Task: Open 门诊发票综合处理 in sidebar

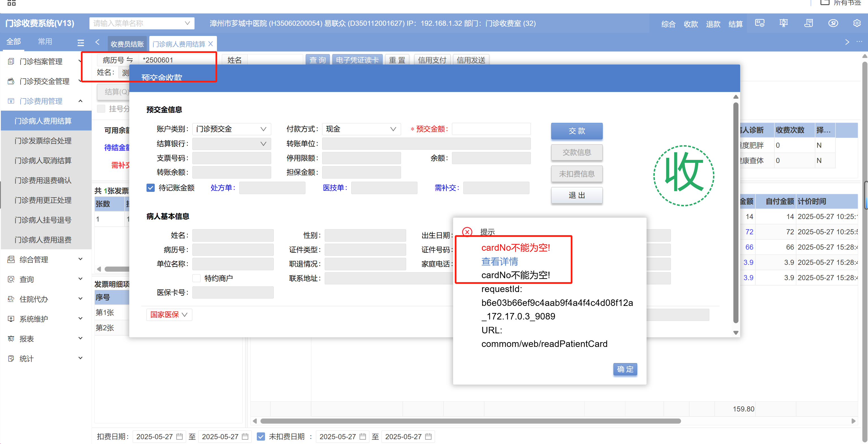Action: pyautogui.click(x=43, y=141)
